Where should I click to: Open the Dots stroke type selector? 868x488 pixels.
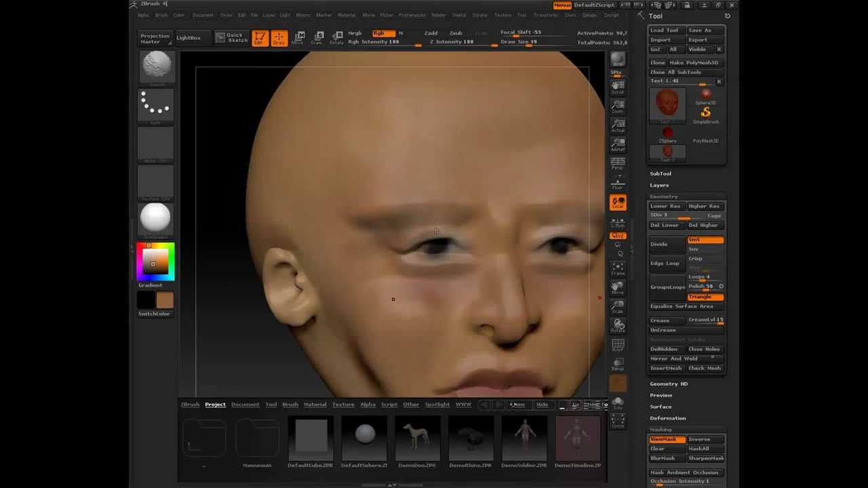pyautogui.click(x=156, y=106)
